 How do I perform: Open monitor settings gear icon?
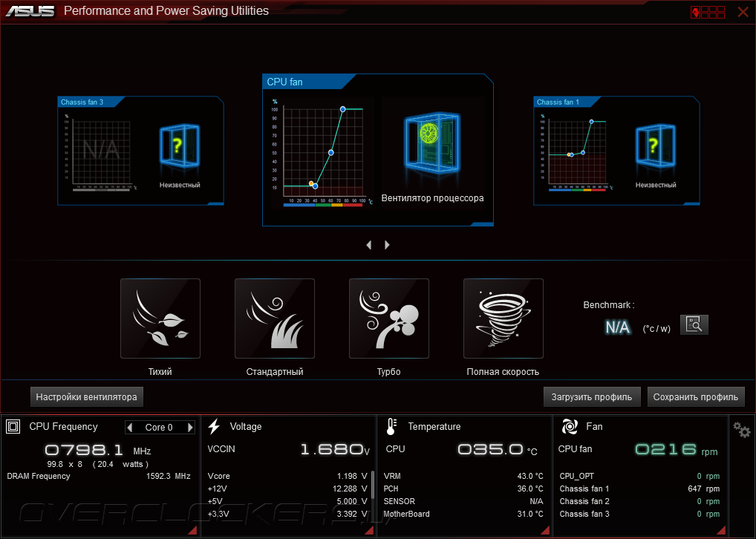coord(742,429)
